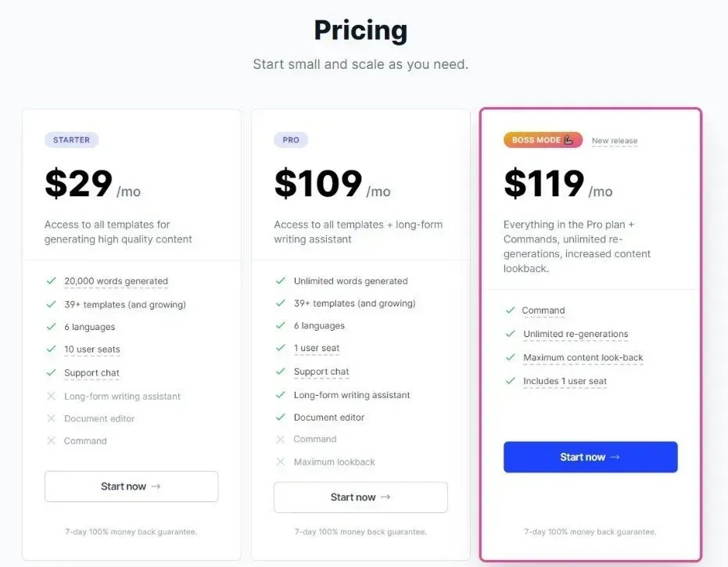This screenshot has height=567, width=728.
Task: Click the Starter plan Start now button
Action: pyautogui.click(x=131, y=486)
